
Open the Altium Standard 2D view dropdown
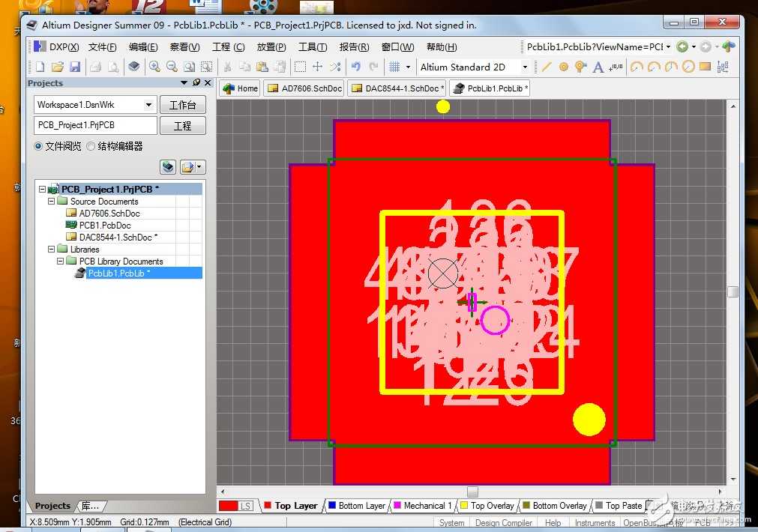point(524,67)
